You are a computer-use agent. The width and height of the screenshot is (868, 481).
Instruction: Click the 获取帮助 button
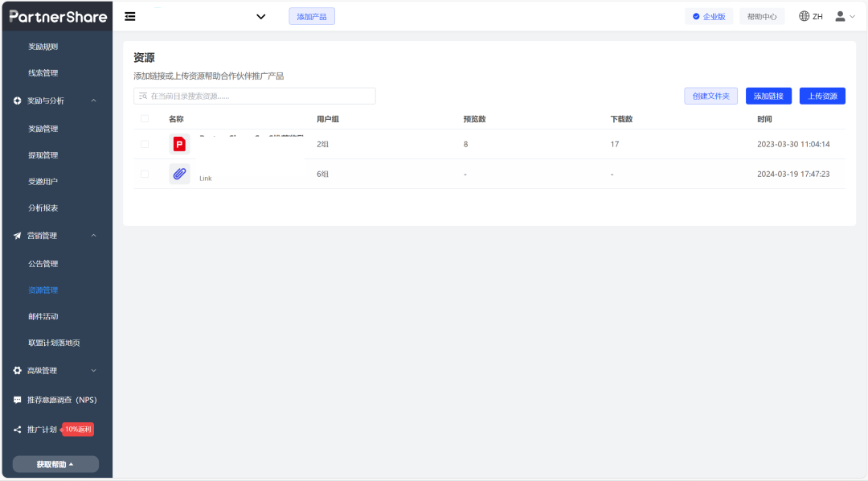pyautogui.click(x=55, y=464)
